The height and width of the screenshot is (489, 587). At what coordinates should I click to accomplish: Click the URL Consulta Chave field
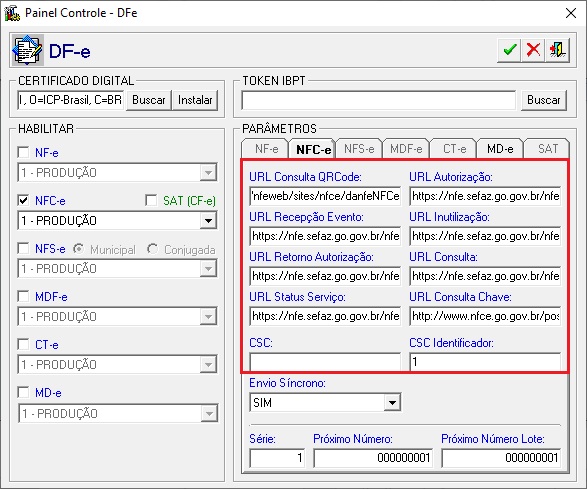click(x=485, y=316)
